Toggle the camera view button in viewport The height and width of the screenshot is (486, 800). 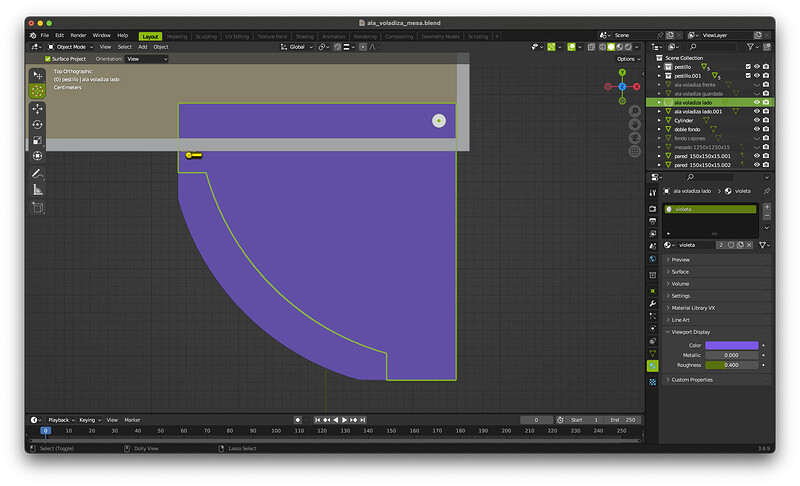click(634, 138)
